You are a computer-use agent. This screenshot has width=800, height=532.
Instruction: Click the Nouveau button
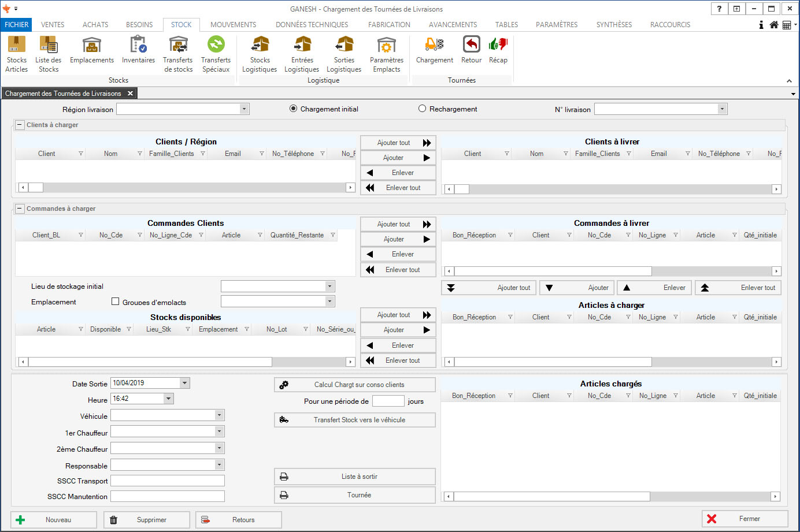pos(54,520)
